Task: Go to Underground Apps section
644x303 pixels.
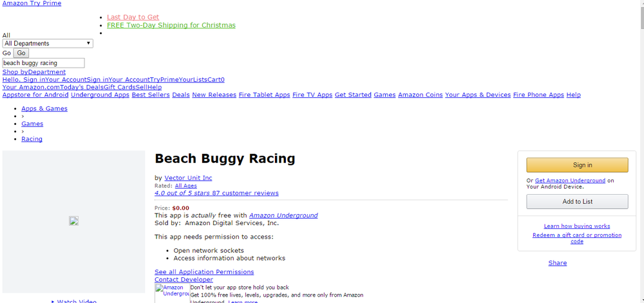Action: point(100,95)
